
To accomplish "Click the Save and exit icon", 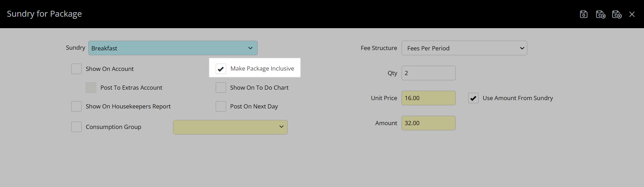I will pos(617,14).
